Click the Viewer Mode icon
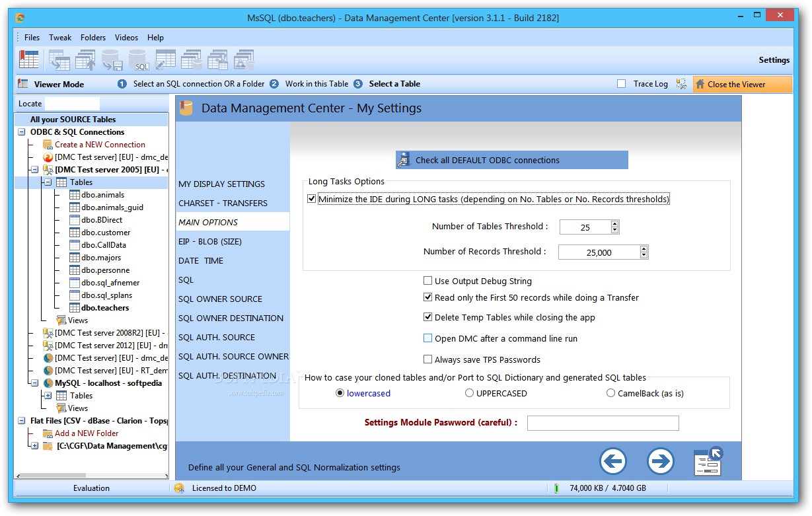The image size is (812, 516). coord(23,84)
